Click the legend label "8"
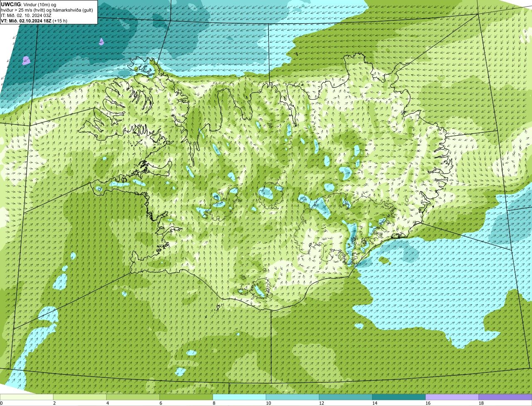This screenshot has width=532, height=406. point(214,403)
